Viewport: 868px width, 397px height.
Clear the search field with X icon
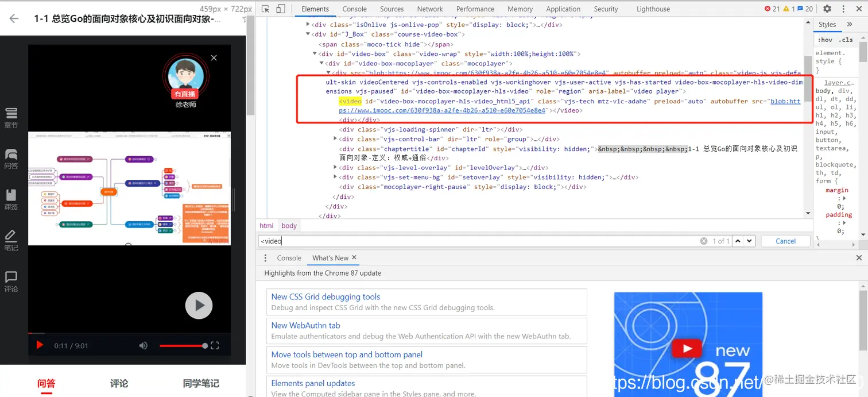(704, 241)
